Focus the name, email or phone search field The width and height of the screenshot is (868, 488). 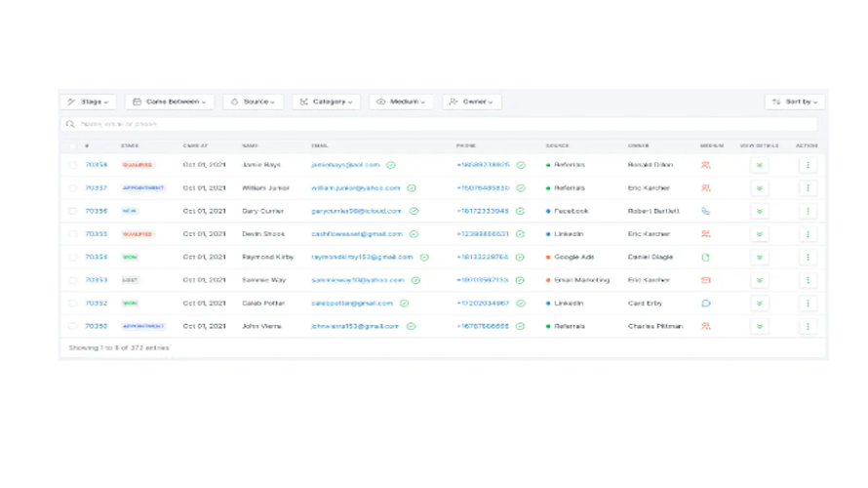439,124
